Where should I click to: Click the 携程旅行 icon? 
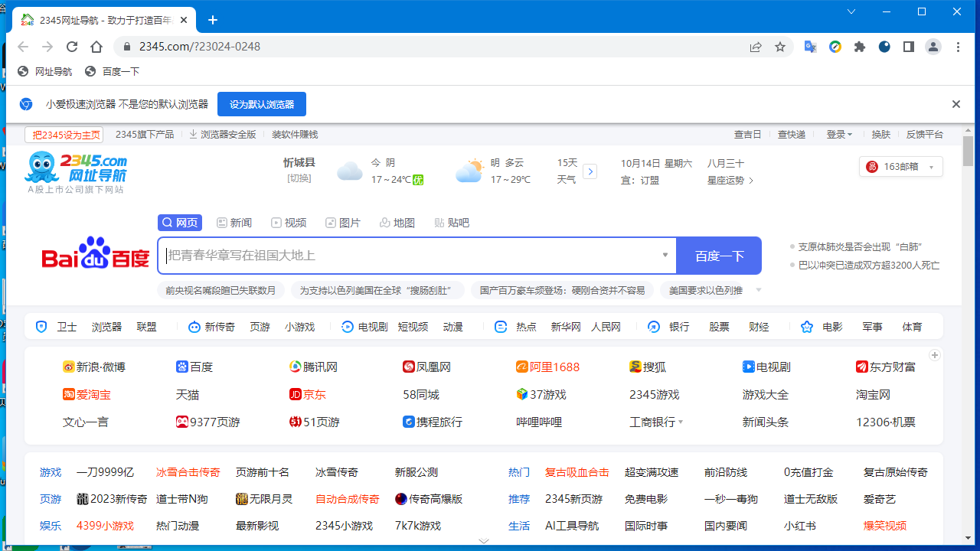tap(408, 422)
